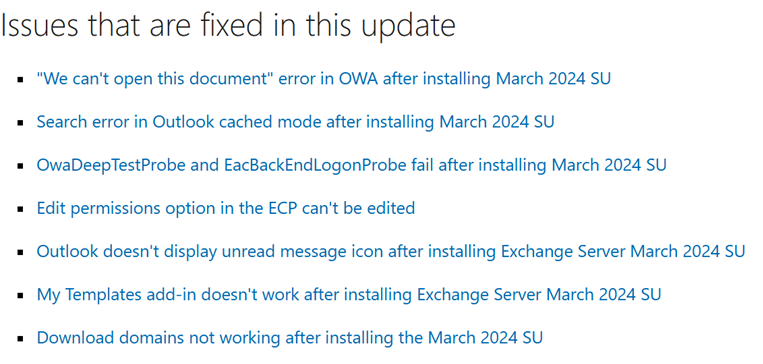Open the "We can't open this document" OWA error link
Image resolution: width=763 pixels, height=364 pixels.
[324, 78]
